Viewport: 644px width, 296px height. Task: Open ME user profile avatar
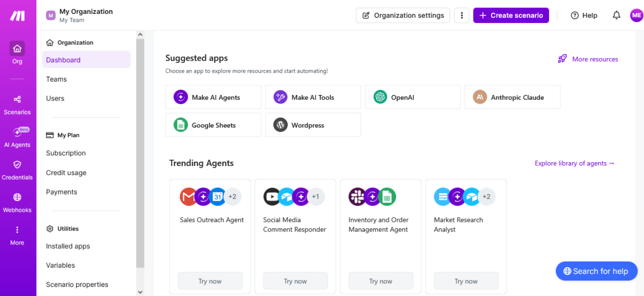(636, 15)
